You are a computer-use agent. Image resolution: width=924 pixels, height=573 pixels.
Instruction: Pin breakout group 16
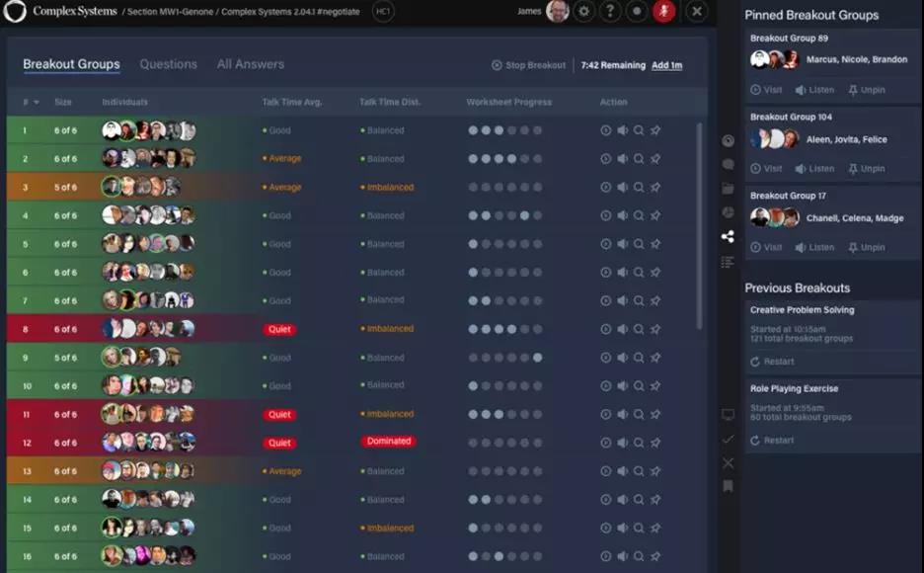655,556
